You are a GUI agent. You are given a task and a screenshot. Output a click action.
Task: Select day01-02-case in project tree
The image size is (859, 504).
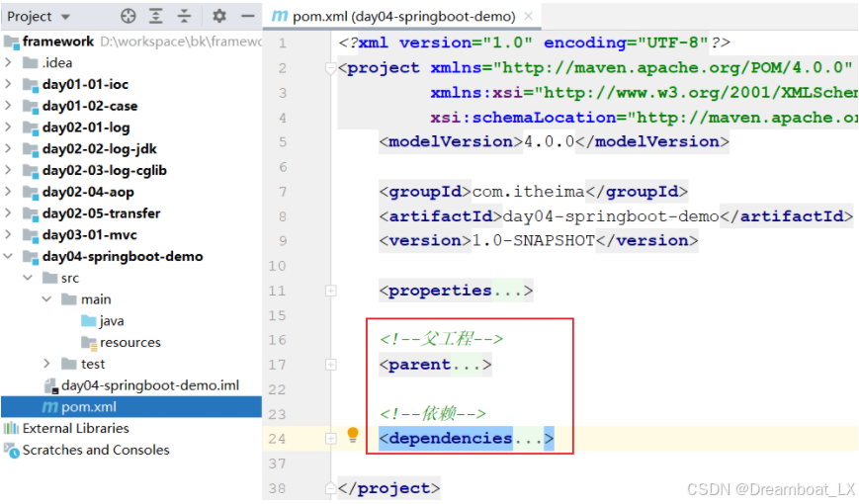coord(90,106)
